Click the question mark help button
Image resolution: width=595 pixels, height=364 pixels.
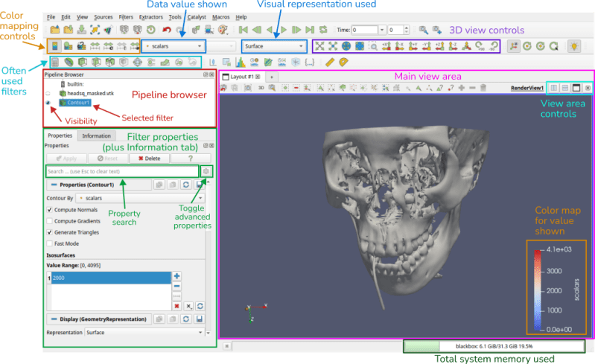(191, 159)
